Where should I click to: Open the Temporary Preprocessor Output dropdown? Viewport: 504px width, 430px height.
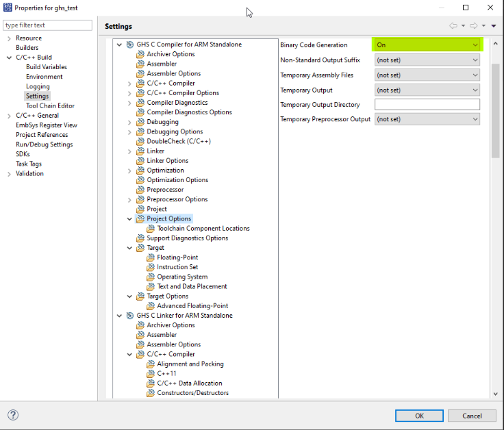tap(427, 119)
